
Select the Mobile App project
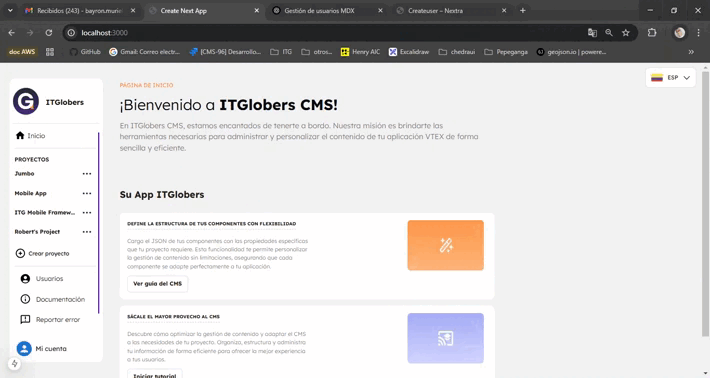click(30, 193)
